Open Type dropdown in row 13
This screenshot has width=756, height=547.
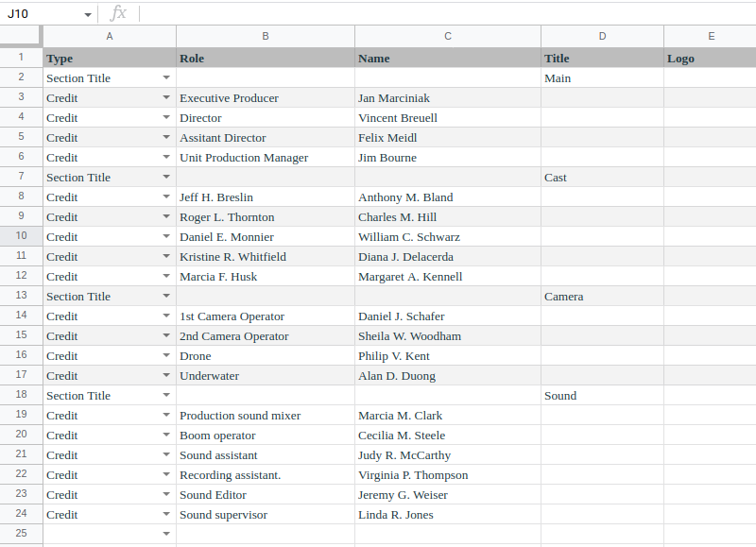coord(166,296)
